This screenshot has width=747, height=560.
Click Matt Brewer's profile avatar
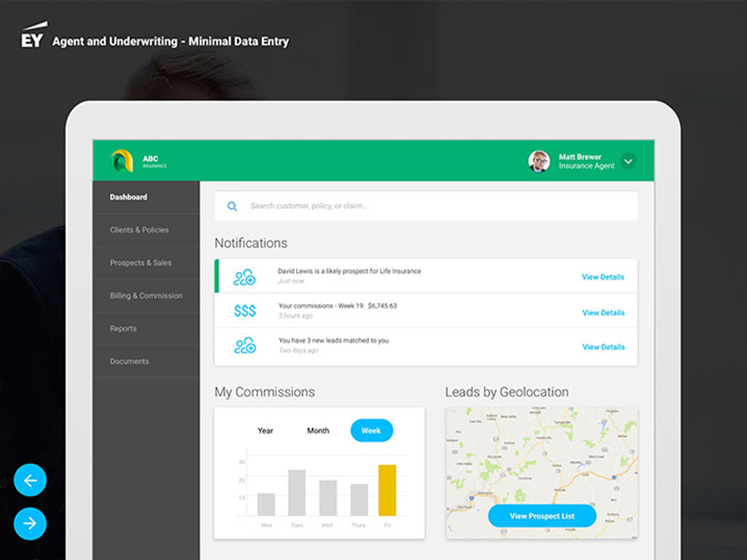(539, 161)
